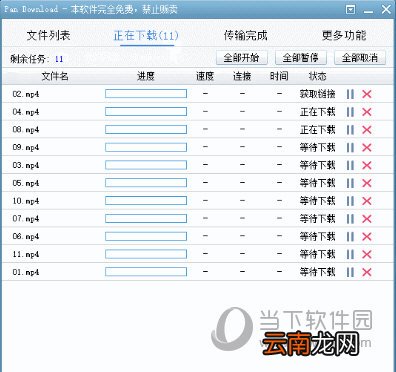Pause the 01.mp4 download
The image size is (396, 372).
(x=350, y=272)
